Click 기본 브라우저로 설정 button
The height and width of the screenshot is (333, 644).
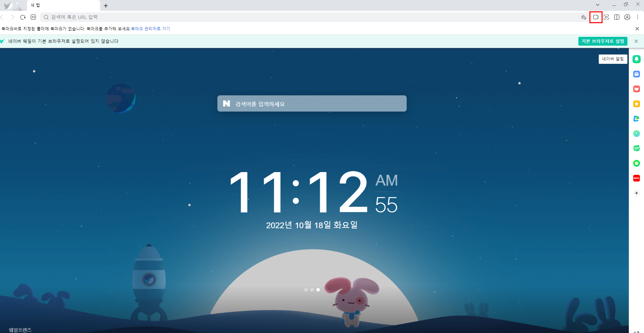click(x=603, y=41)
